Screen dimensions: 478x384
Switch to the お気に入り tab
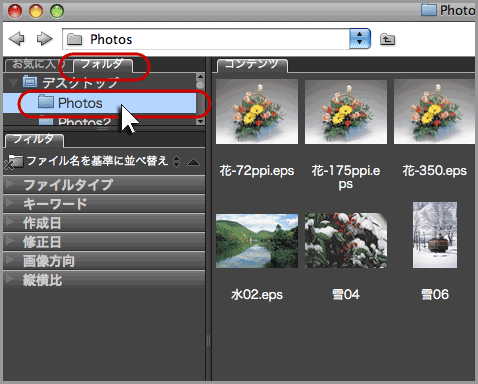pyautogui.click(x=38, y=64)
